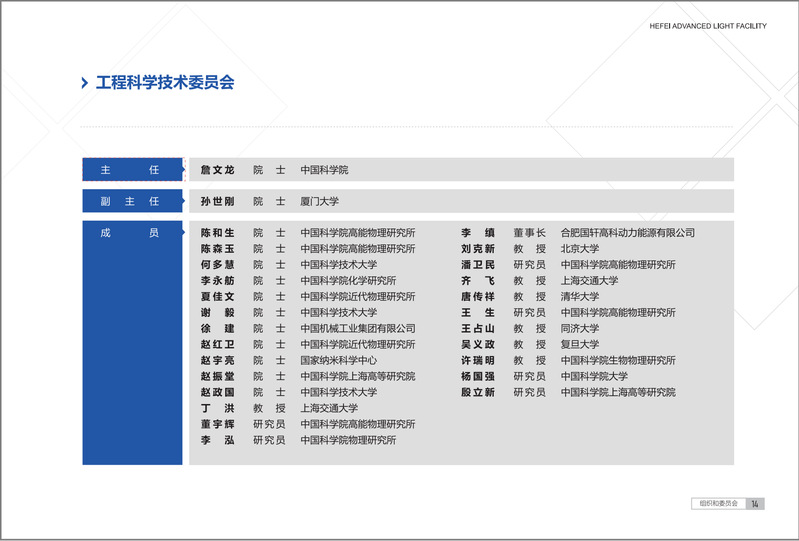
Task: Click the name 杨国强
Action: pyautogui.click(x=478, y=376)
